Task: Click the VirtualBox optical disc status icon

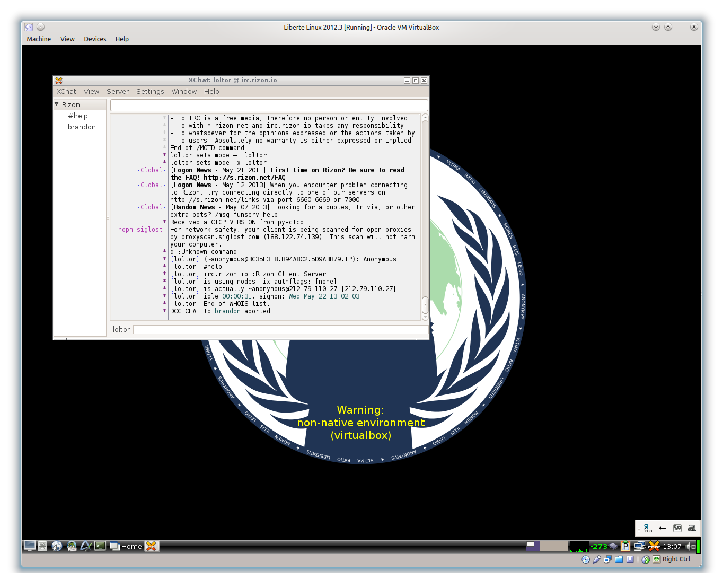Action: point(586,559)
